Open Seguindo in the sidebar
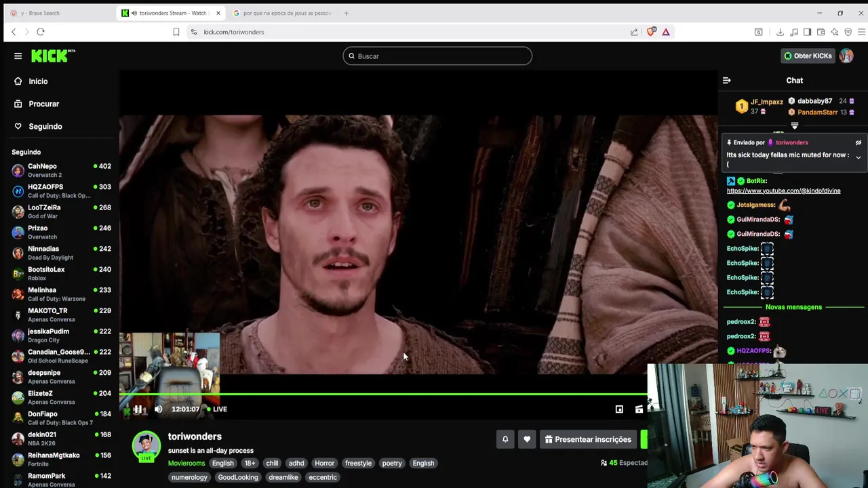Image resolution: width=868 pixels, height=488 pixels. [x=45, y=126]
